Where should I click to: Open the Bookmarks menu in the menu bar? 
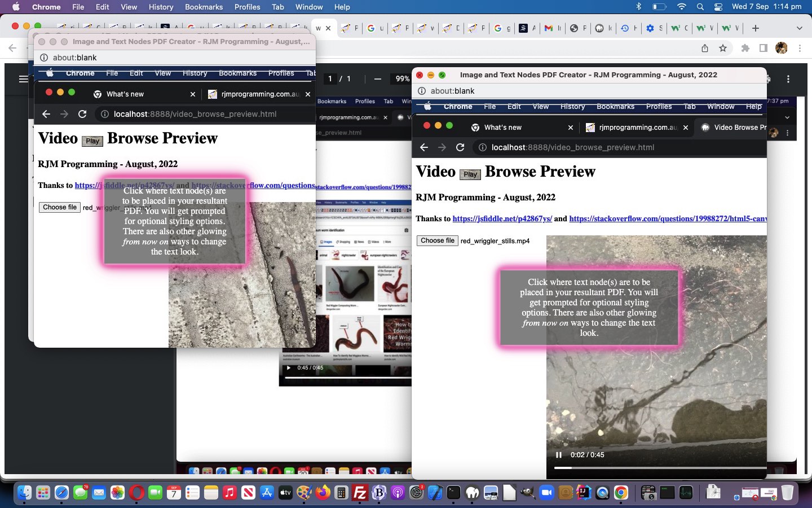pos(204,7)
